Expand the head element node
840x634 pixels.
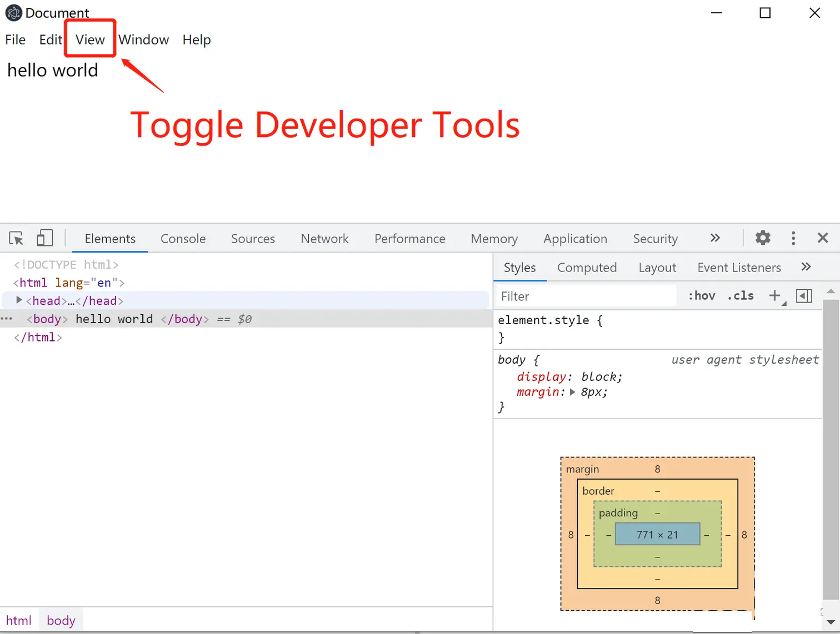19,300
